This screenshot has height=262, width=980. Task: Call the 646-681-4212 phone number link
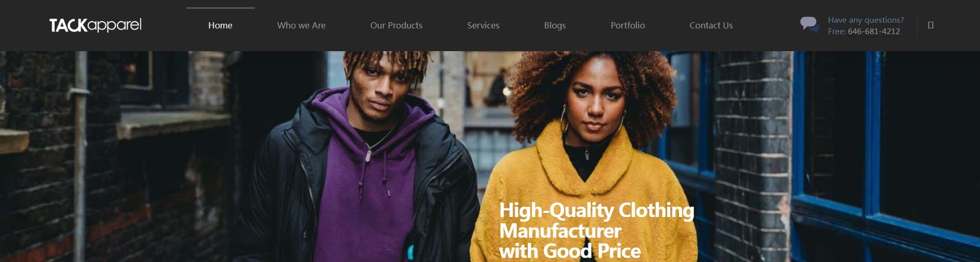tap(874, 31)
